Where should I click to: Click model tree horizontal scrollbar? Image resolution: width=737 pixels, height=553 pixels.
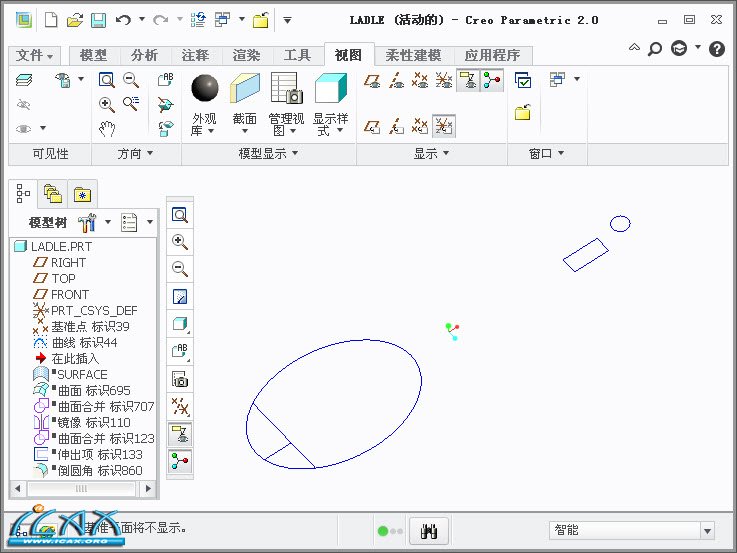[82, 489]
